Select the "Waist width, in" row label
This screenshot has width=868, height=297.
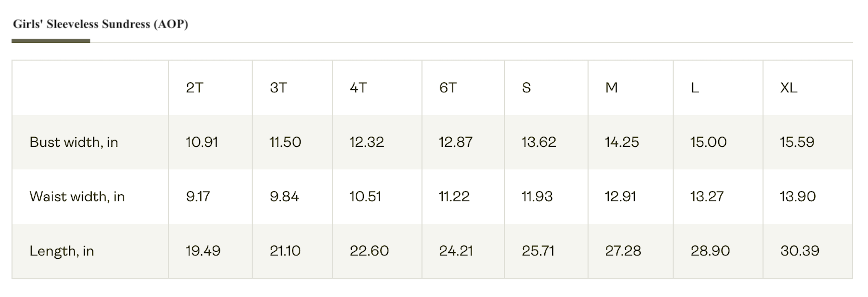pyautogui.click(x=77, y=196)
